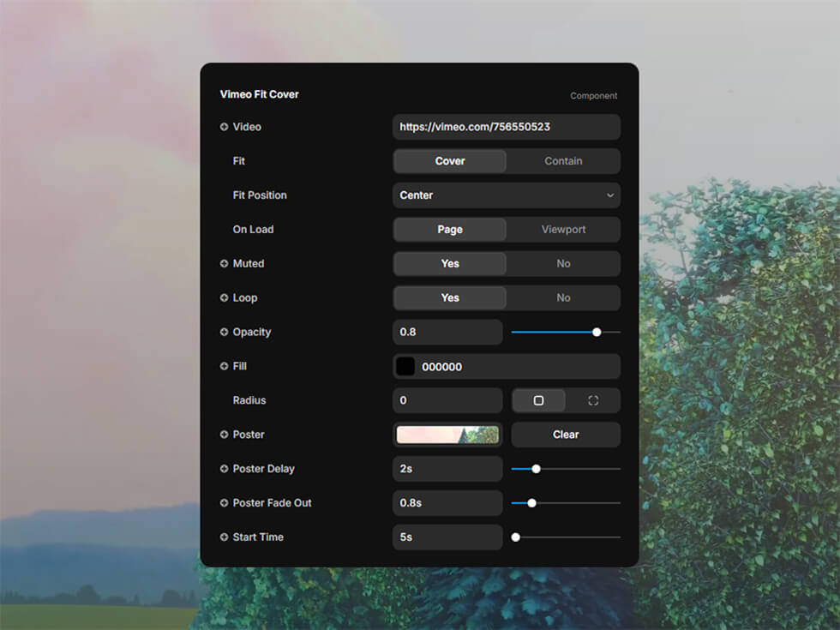Image resolution: width=840 pixels, height=630 pixels.
Task: Click the plus icon beside Opacity
Action: (x=224, y=333)
